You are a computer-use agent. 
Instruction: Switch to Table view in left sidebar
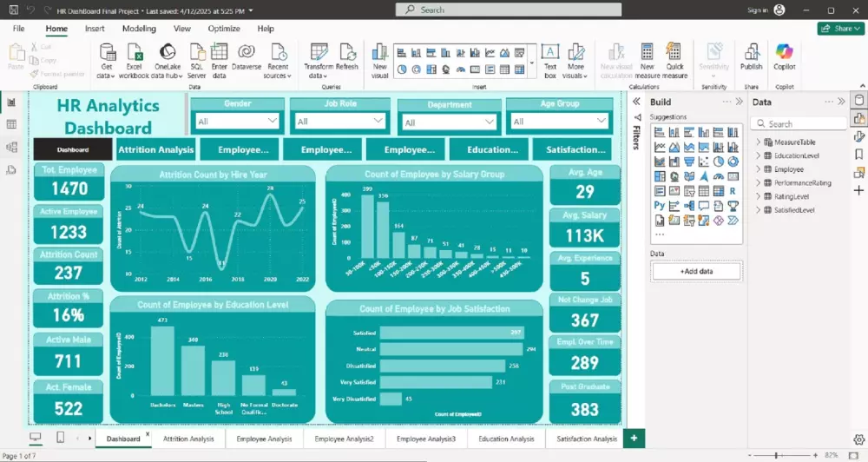[x=11, y=125]
